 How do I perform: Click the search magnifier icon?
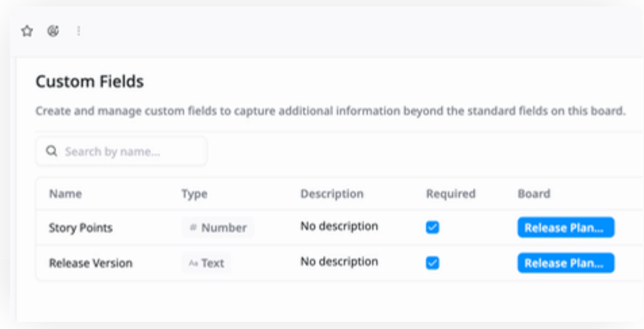52,151
